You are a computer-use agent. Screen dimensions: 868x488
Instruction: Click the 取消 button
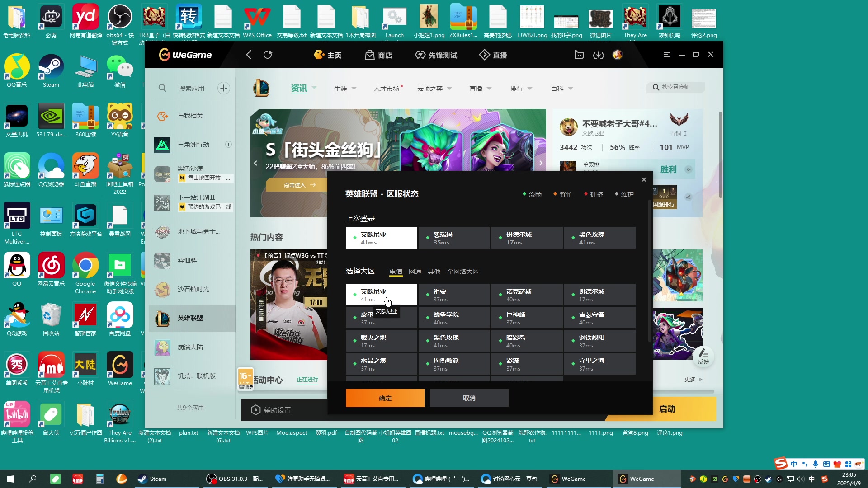click(x=469, y=398)
